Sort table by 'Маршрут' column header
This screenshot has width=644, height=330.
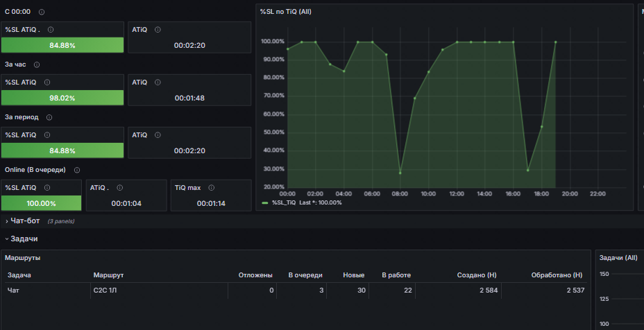108,275
